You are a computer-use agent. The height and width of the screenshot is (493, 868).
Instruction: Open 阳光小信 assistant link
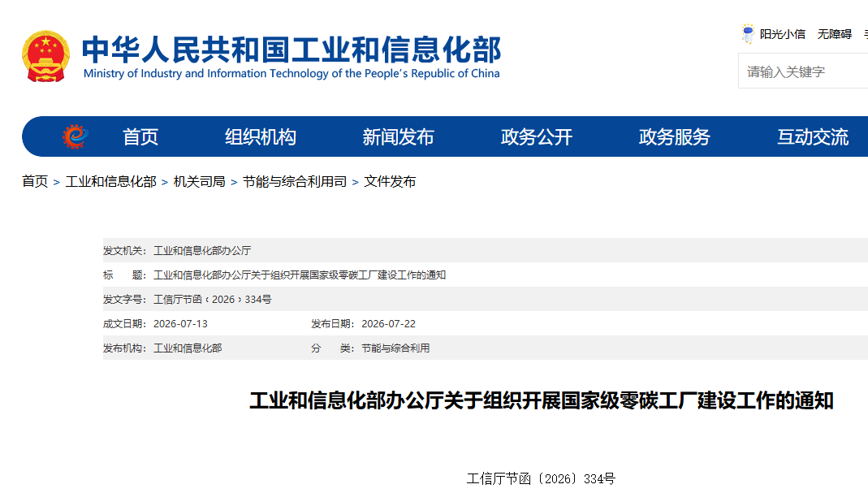[782, 34]
